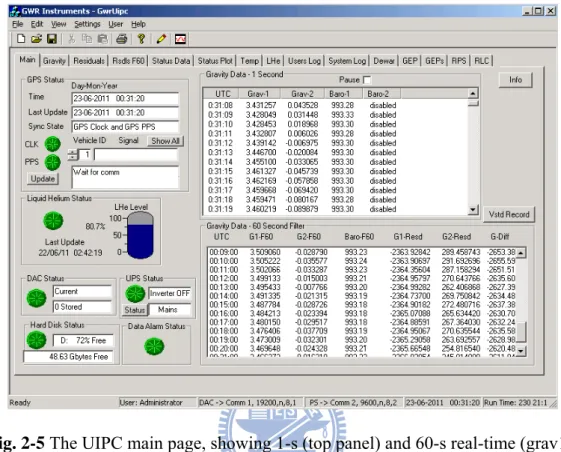Screen dimensions: 561x452
Task: Click the Copy toolbar icon
Action: [87, 39]
